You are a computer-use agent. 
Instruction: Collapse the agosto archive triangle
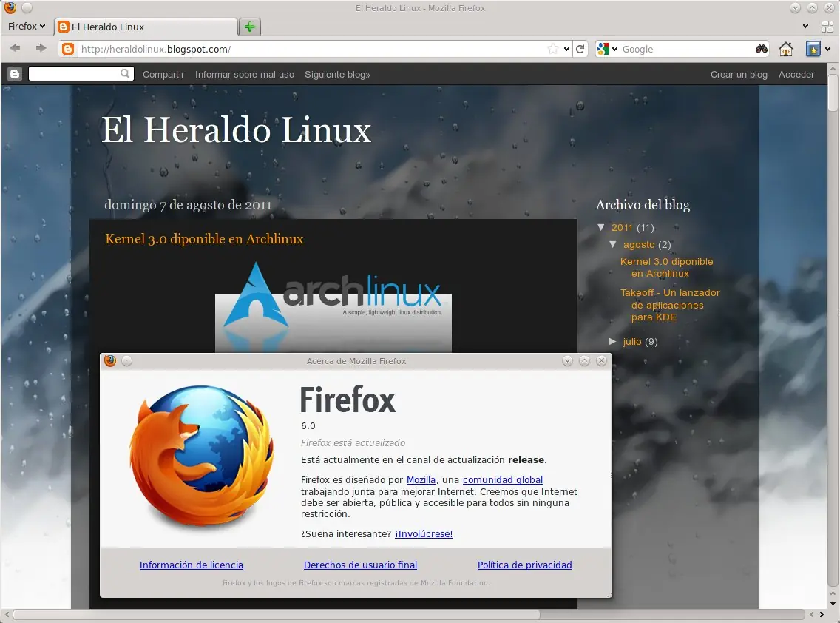coord(613,244)
